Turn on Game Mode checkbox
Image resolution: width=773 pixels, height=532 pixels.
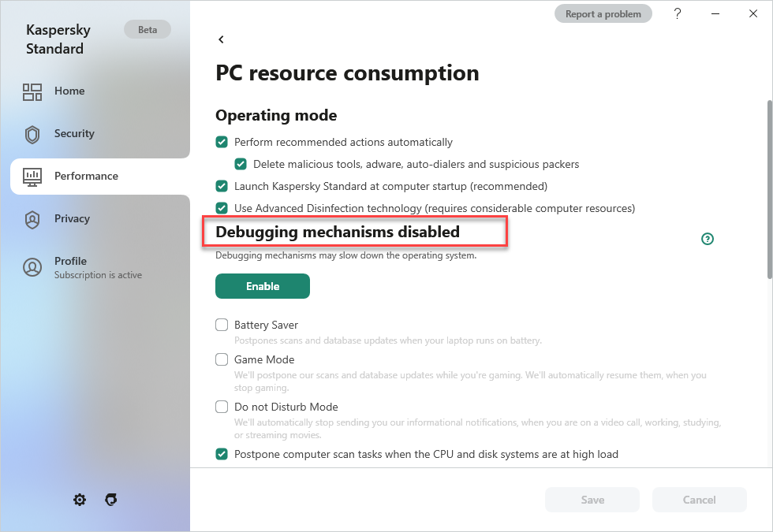[x=222, y=359]
